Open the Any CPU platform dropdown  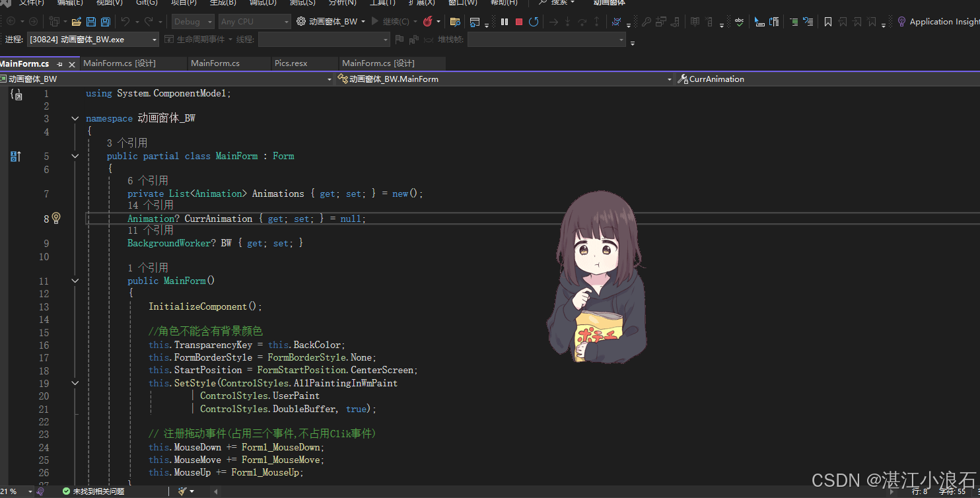point(254,22)
